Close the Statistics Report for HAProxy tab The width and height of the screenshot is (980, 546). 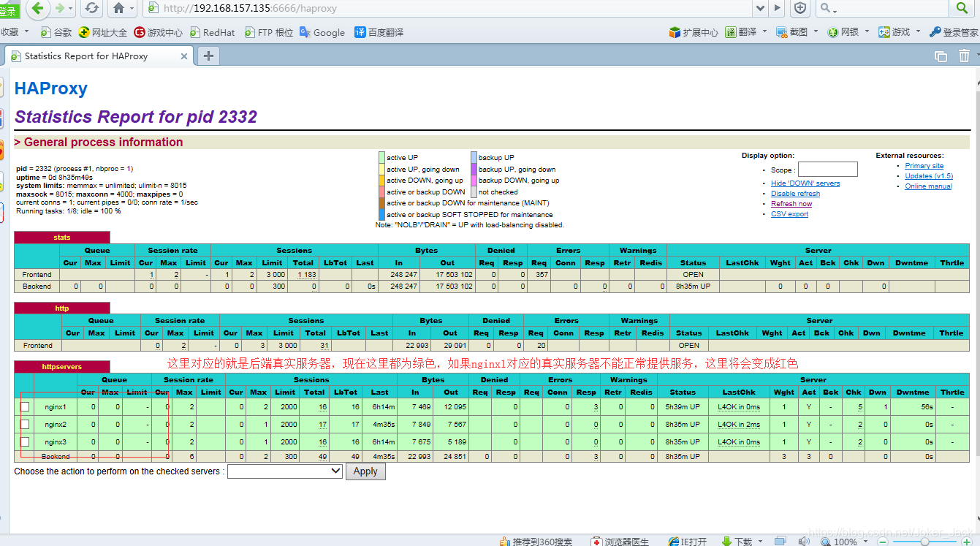(x=184, y=56)
